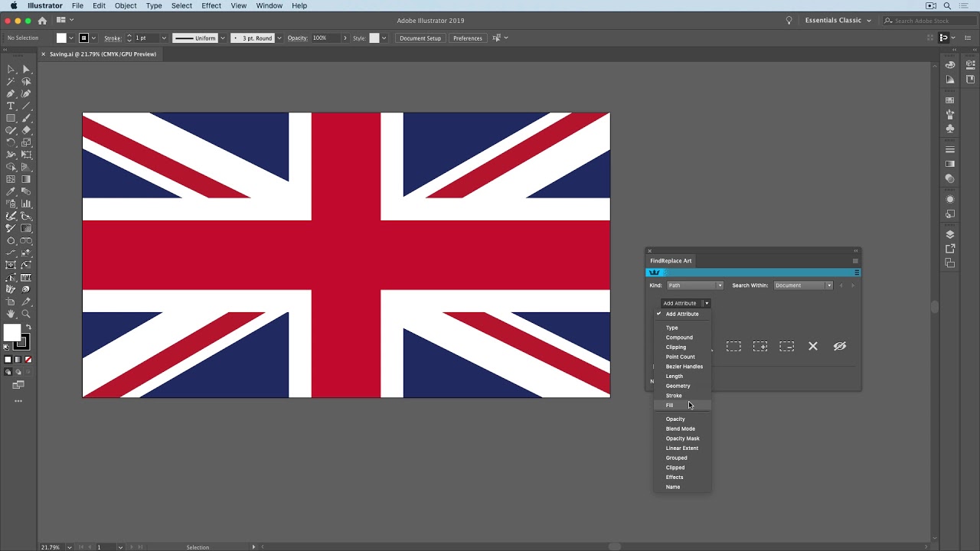This screenshot has height=551, width=980.
Task: Toggle the checked Add Attribute menu entry
Action: pyautogui.click(x=682, y=314)
